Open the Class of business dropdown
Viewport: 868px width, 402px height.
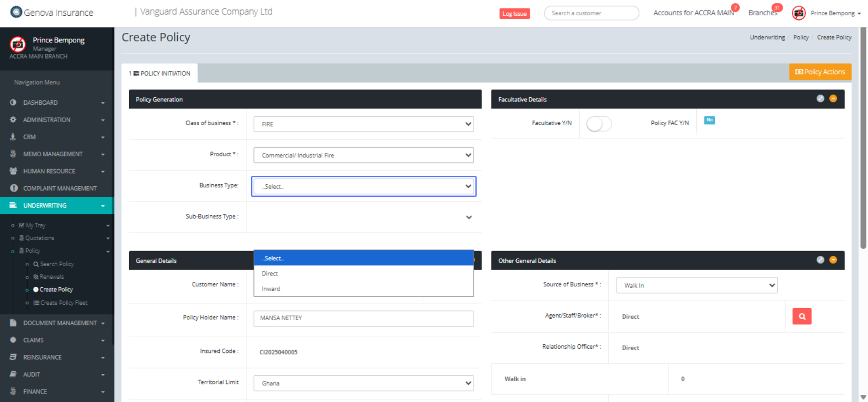363,124
